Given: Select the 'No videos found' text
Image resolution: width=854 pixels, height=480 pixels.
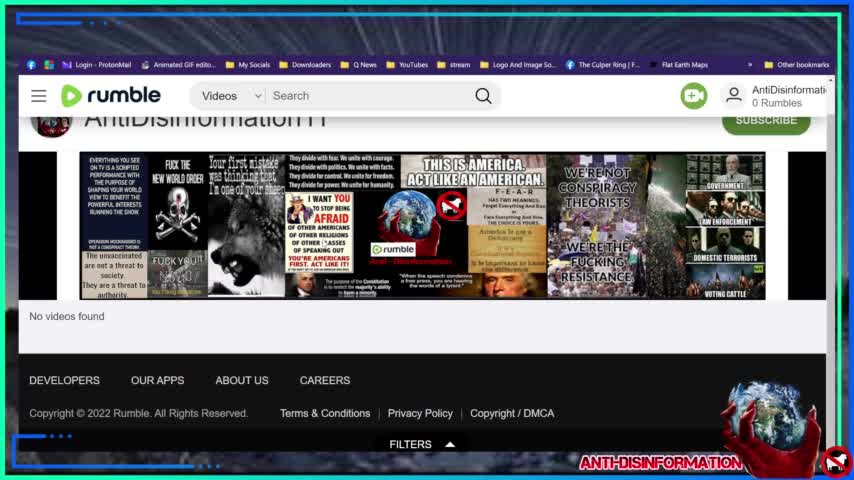Looking at the screenshot, I should click(x=66, y=317).
